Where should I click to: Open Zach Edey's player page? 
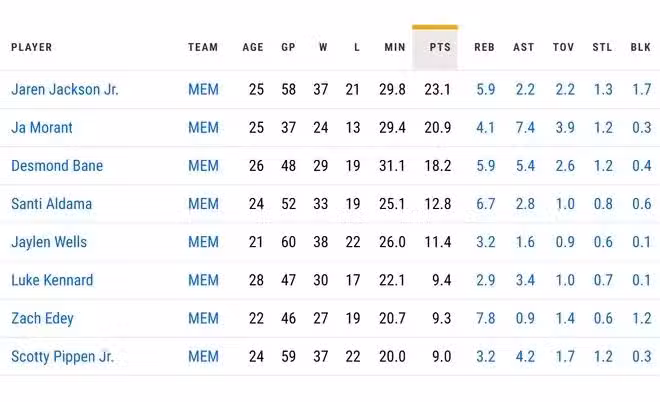coord(42,318)
